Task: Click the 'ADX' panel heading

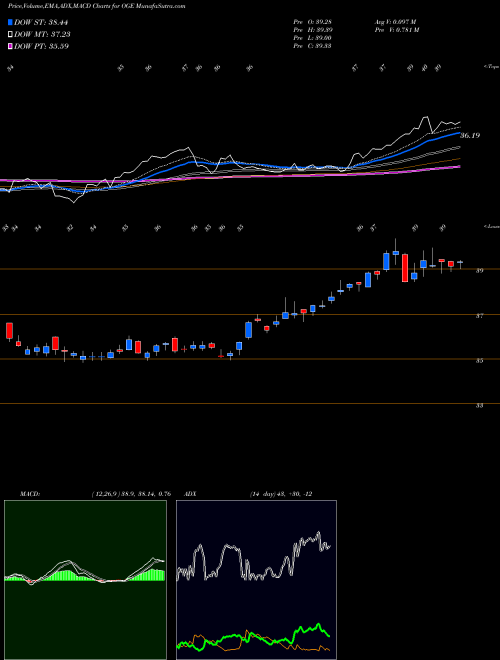Action: pyautogui.click(x=190, y=494)
